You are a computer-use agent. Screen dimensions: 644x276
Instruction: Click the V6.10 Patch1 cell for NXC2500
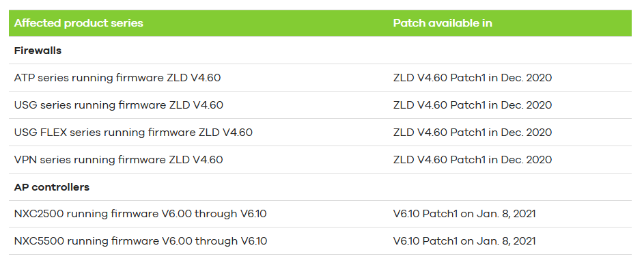464,215
